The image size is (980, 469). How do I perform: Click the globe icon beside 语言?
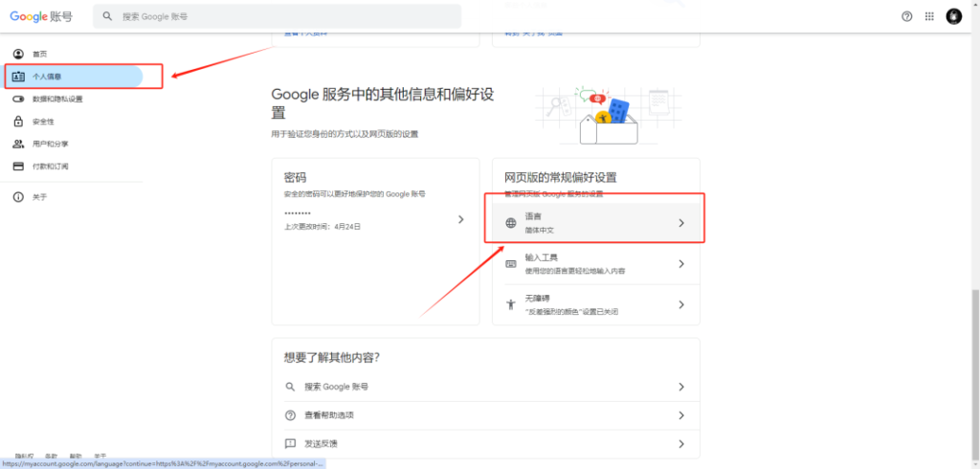click(x=511, y=223)
